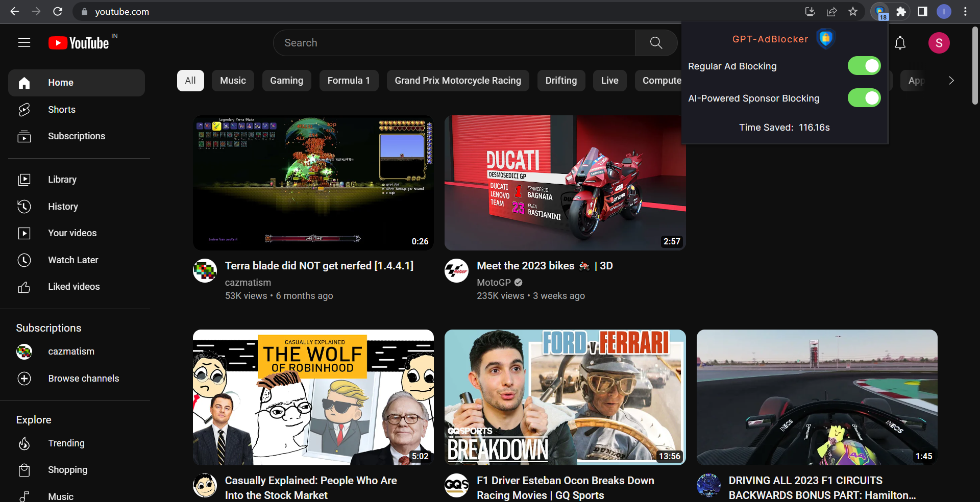Click the Music note icon
980x502 pixels.
(24, 496)
